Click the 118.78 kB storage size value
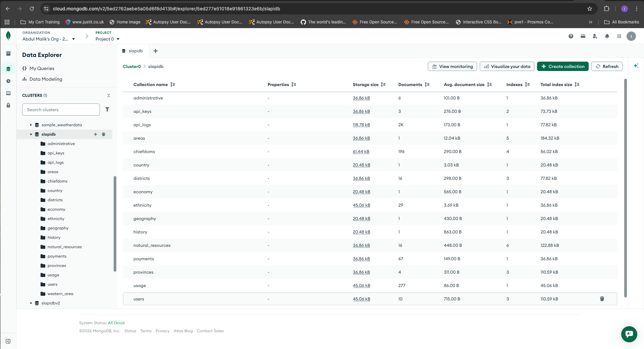The width and height of the screenshot is (644, 349). click(361, 125)
